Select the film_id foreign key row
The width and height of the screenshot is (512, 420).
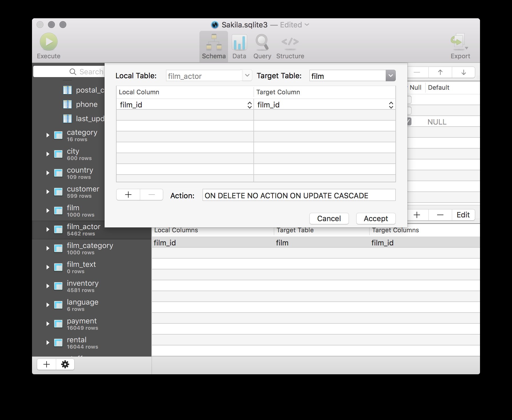coord(316,243)
